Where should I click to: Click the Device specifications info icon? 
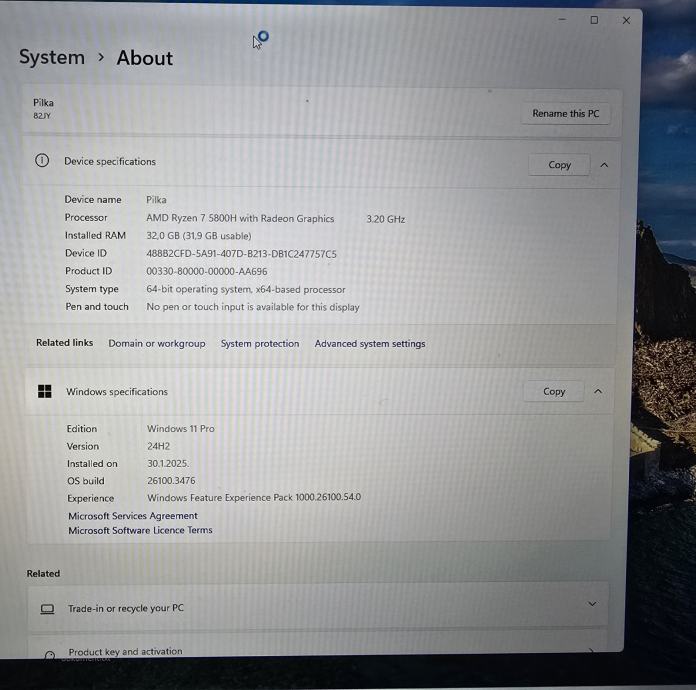[42, 160]
